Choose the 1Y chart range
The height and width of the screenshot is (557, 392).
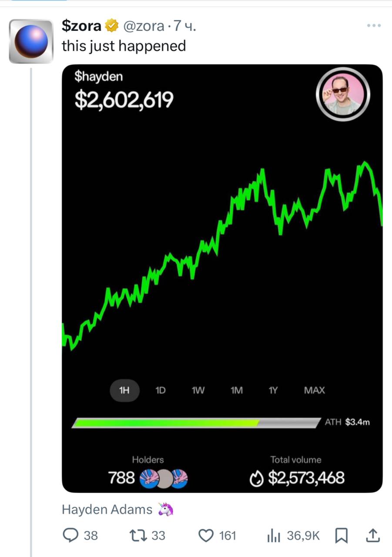(x=273, y=390)
